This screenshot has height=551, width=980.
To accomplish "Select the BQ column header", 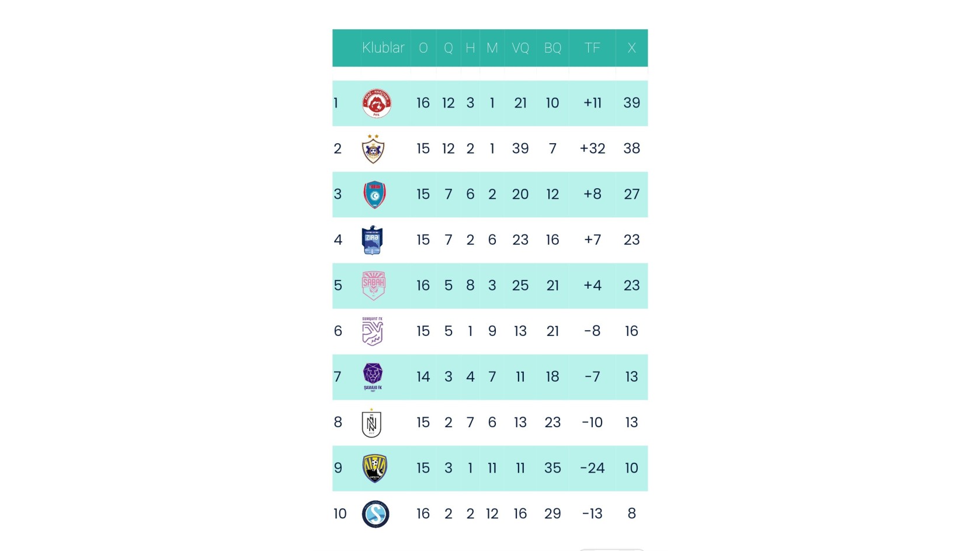I will click(552, 48).
